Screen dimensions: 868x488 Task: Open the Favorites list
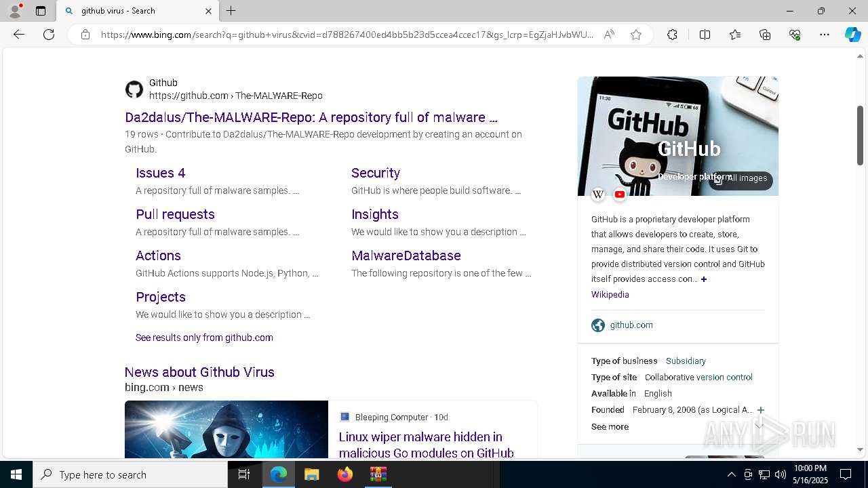click(x=735, y=35)
